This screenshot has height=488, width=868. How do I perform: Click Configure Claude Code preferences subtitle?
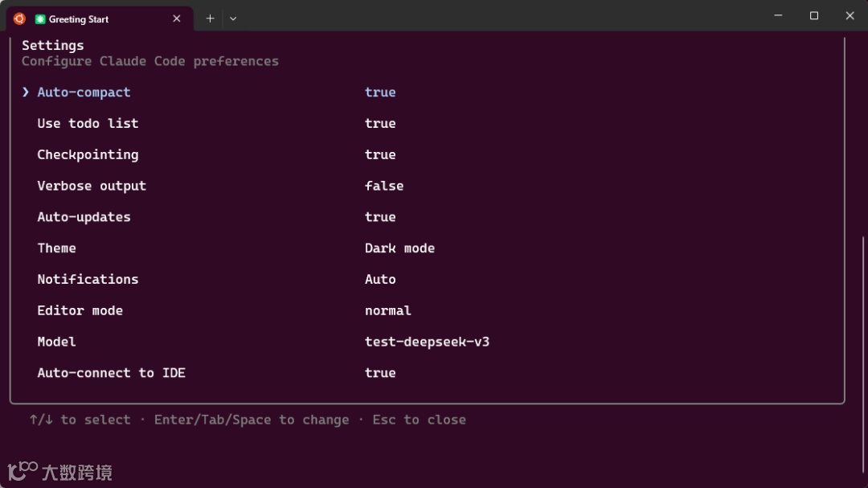(x=150, y=61)
